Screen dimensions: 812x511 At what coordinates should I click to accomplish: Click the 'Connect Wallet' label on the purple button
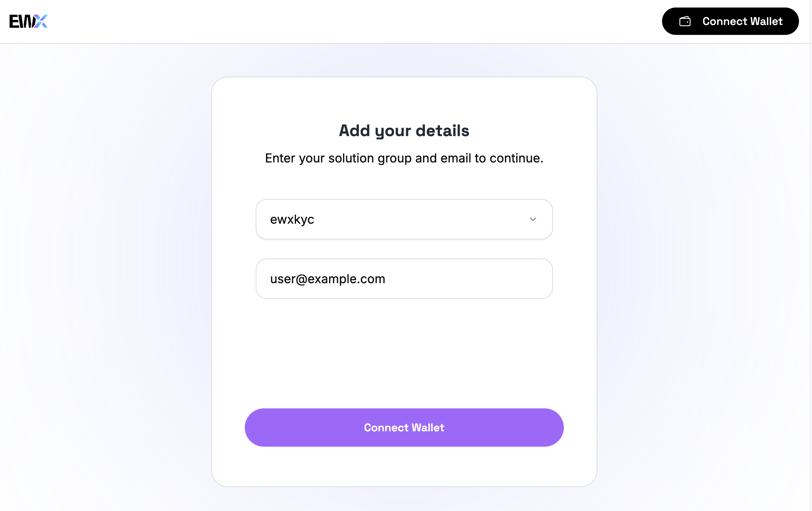pyautogui.click(x=404, y=428)
